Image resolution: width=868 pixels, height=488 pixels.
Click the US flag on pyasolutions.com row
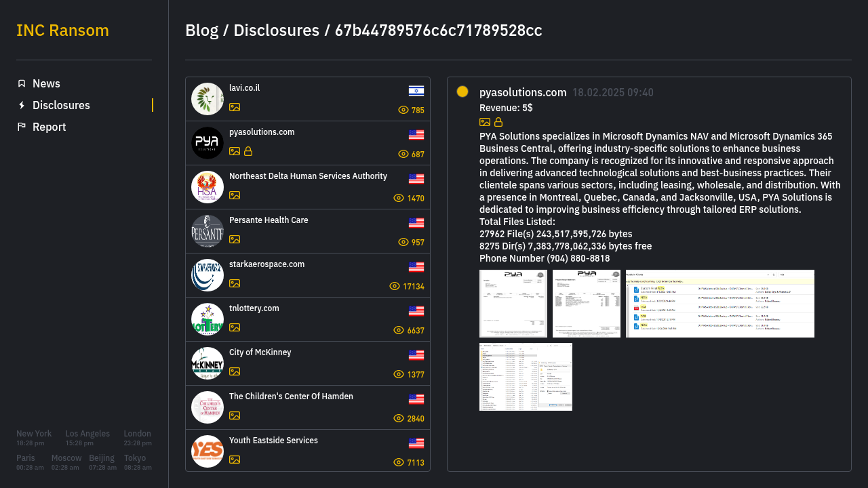(416, 135)
